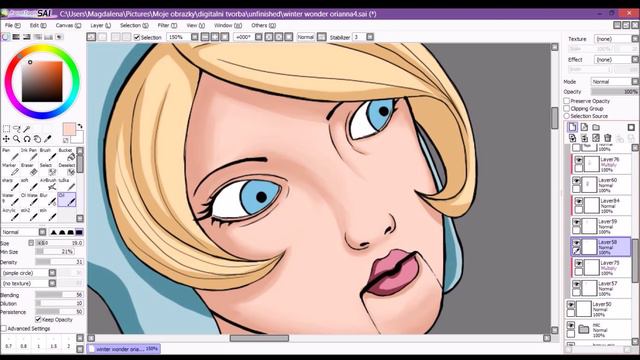Image resolution: width=640 pixels, height=360 pixels.
Task: Select the Magic Wand tool
Action: click(x=27, y=129)
